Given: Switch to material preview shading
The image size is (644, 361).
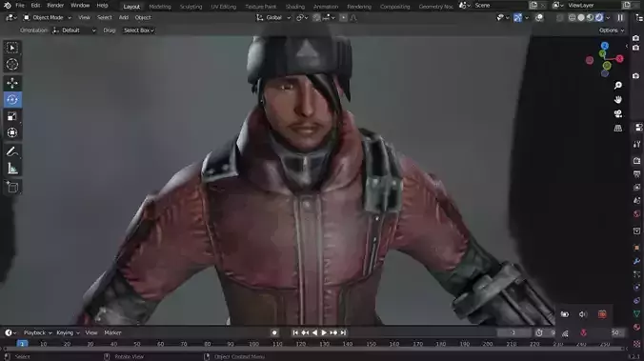Looking at the screenshot, I should [x=591, y=18].
